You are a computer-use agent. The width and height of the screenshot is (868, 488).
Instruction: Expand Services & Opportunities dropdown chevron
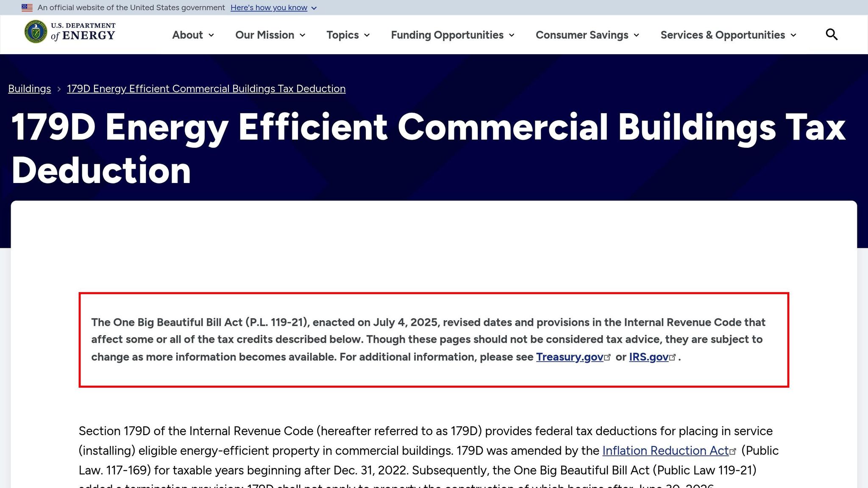[793, 35]
